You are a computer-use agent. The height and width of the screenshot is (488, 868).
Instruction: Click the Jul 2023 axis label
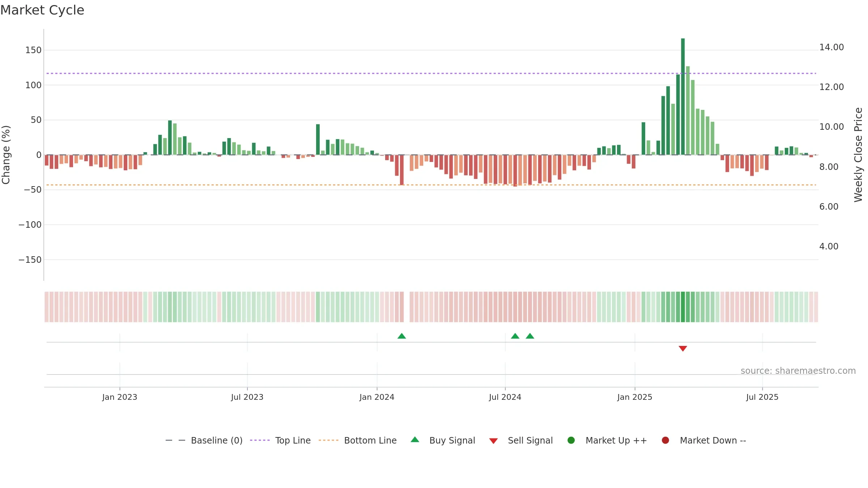247,397
